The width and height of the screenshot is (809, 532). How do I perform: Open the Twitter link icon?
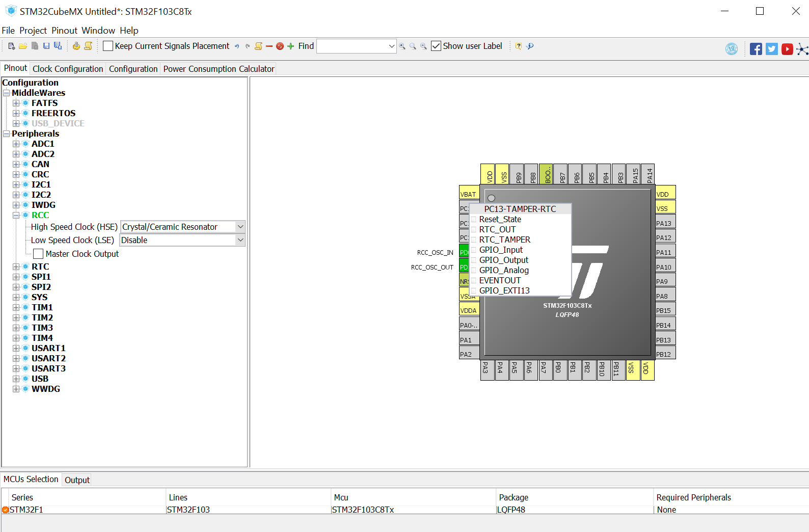(x=772, y=49)
